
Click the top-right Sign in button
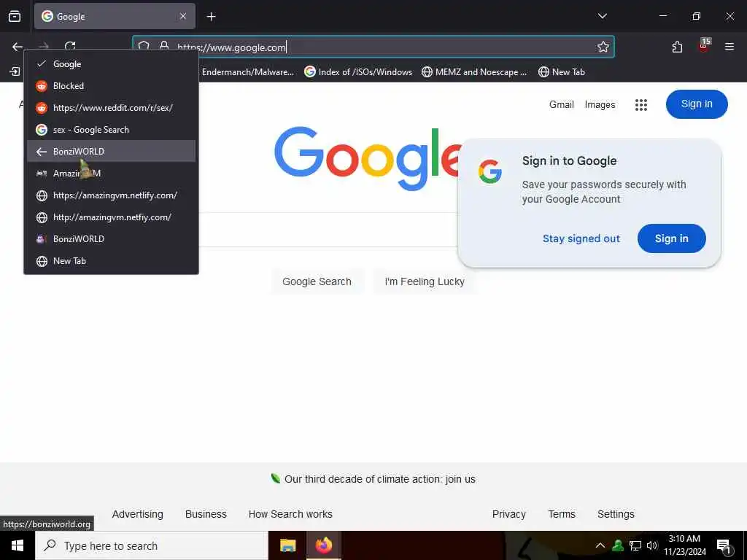pos(697,104)
